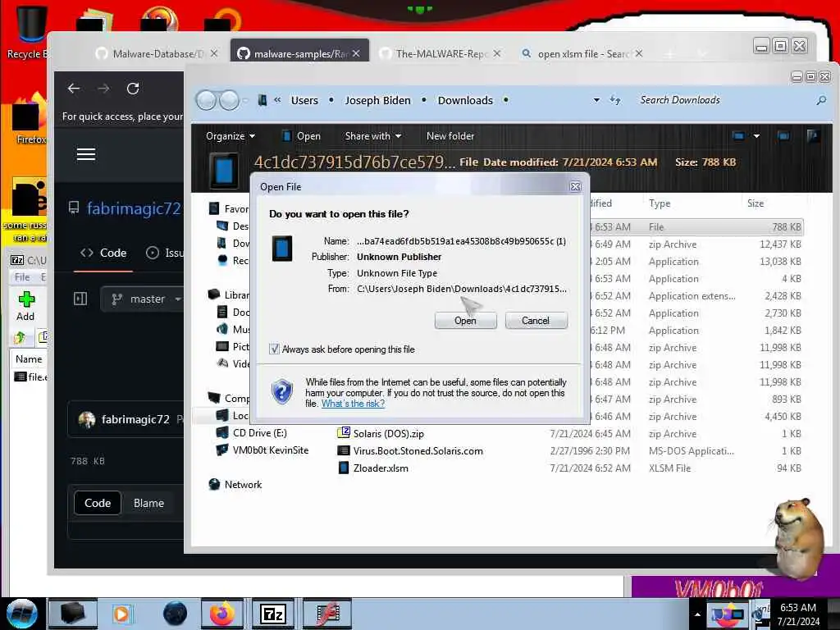This screenshot has height=630, width=840.
Task: Sort files by the Type column
Action: pos(660,203)
